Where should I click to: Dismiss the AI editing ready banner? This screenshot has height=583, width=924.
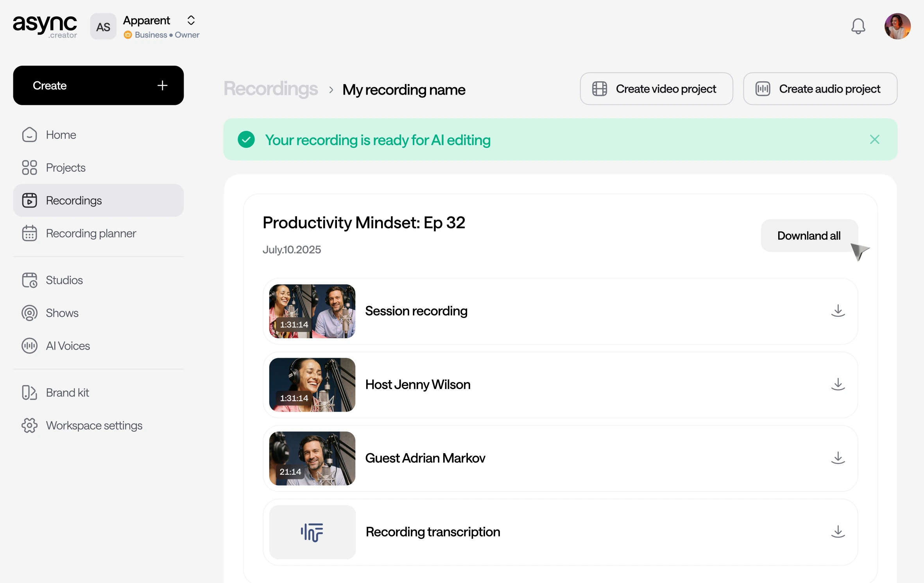coord(874,140)
